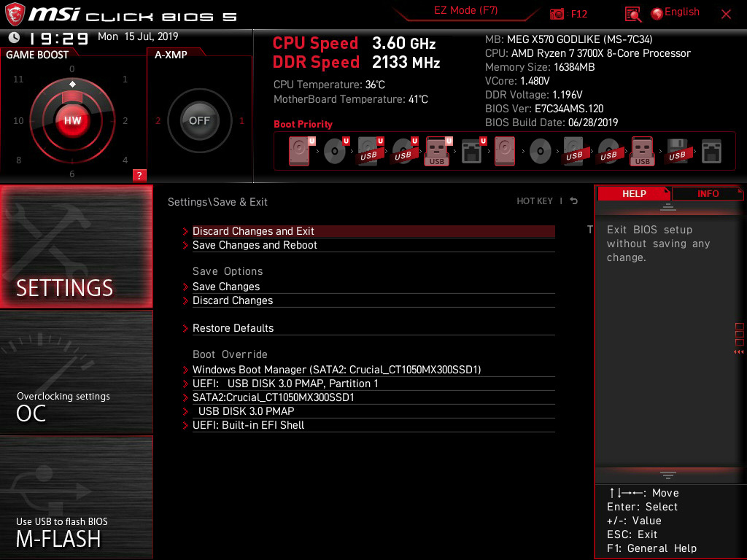Click the MSI dragon shield logo
This screenshot has height=560, width=747.
click(x=15, y=14)
